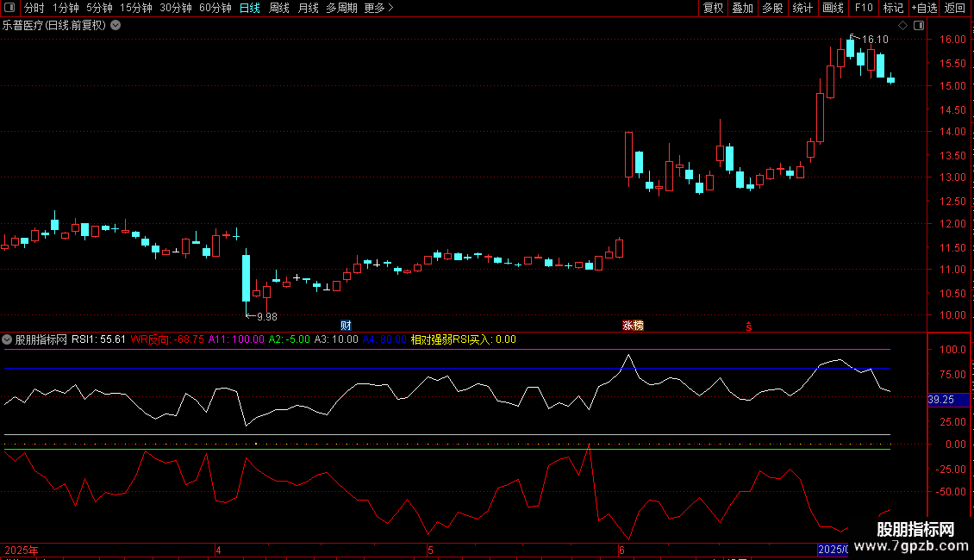Image resolution: width=974 pixels, height=560 pixels.
Task: Open the 财 financial marker on the chart
Action: coord(346,326)
